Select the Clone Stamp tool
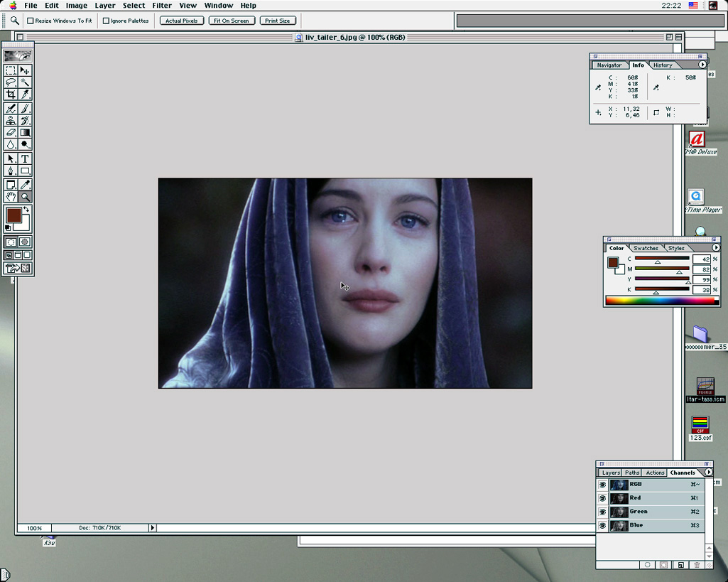The image size is (728, 582). [x=11, y=121]
